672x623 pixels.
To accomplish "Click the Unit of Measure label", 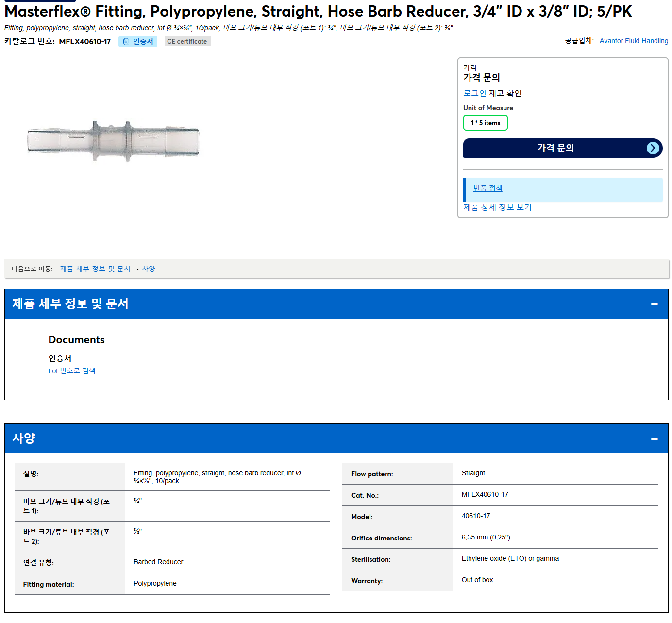I will click(488, 108).
